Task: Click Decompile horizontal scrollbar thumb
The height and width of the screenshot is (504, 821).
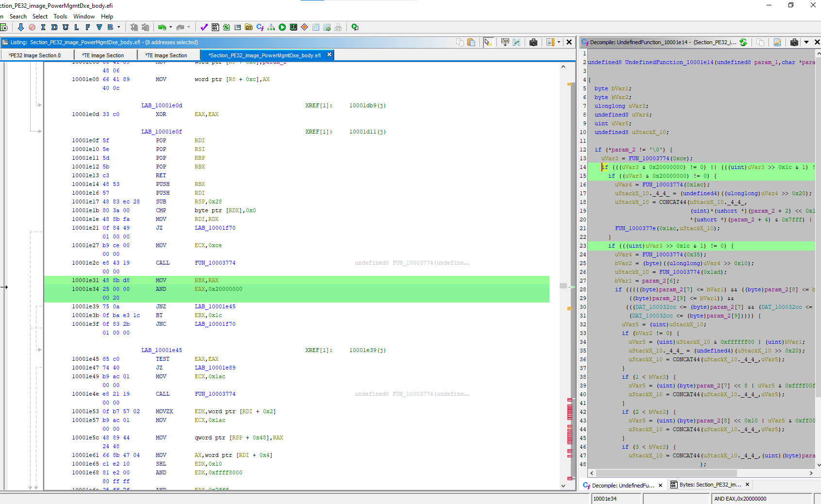Action: [666, 473]
